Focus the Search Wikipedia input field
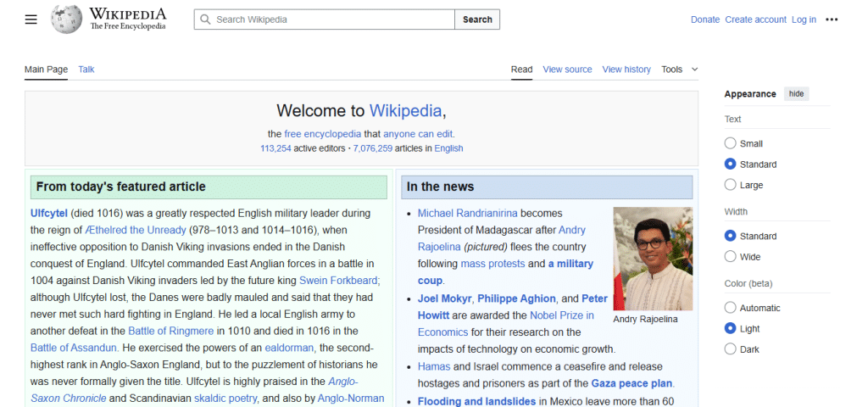The width and height of the screenshot is (868, 407). (325, 20)
